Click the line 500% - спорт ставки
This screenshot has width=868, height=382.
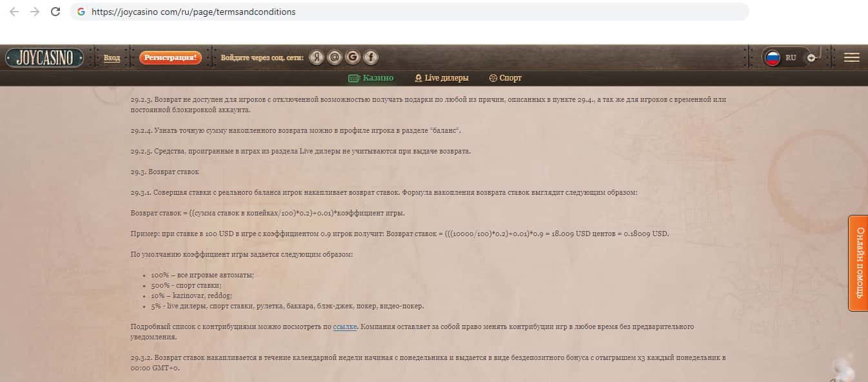pyautogui.click(x=186, y=285)
